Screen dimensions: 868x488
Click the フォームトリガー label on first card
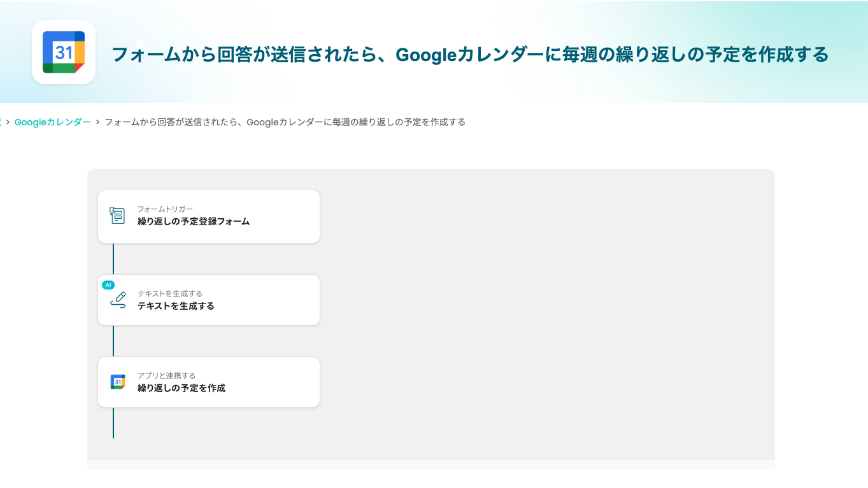[x=165, y=209]
